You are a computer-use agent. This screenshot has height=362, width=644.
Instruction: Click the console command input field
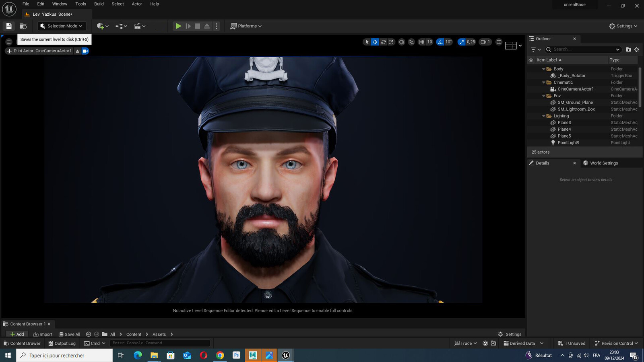[160, 343]
